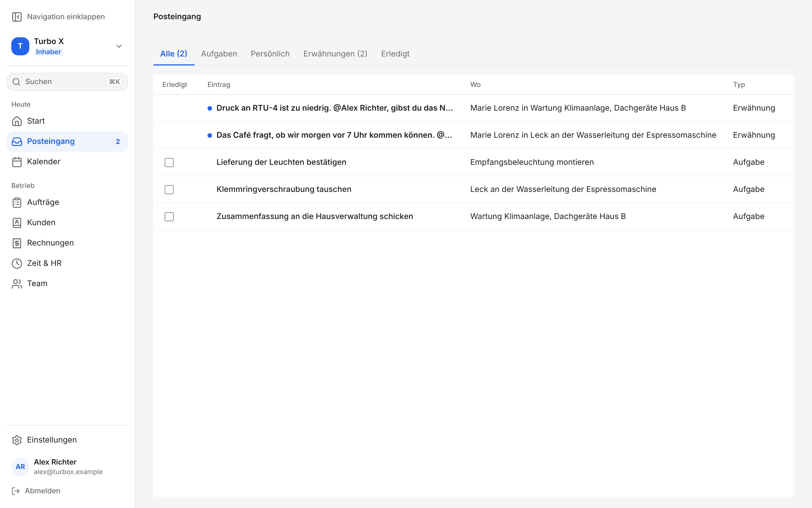Expand the Turbo X workspace switcher chevron
The image size is (812, 508).
pos(119,46)
